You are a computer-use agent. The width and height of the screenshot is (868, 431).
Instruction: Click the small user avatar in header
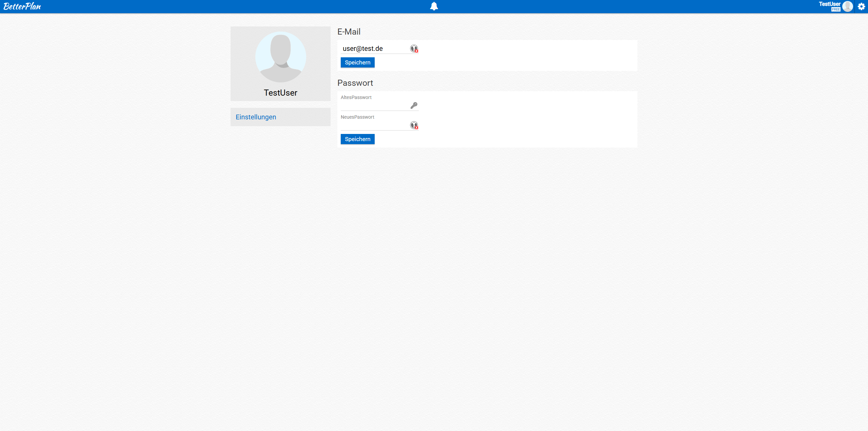click(847, 6)
